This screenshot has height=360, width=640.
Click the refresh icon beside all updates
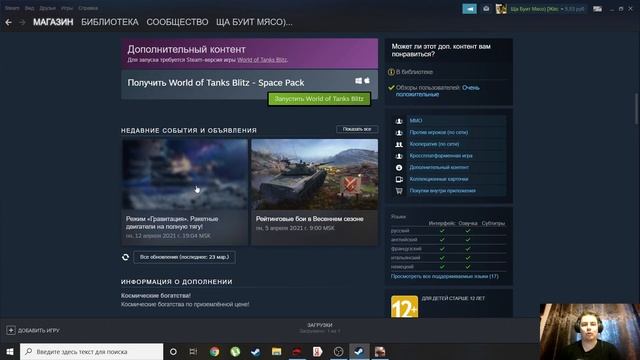pos(125,257)
